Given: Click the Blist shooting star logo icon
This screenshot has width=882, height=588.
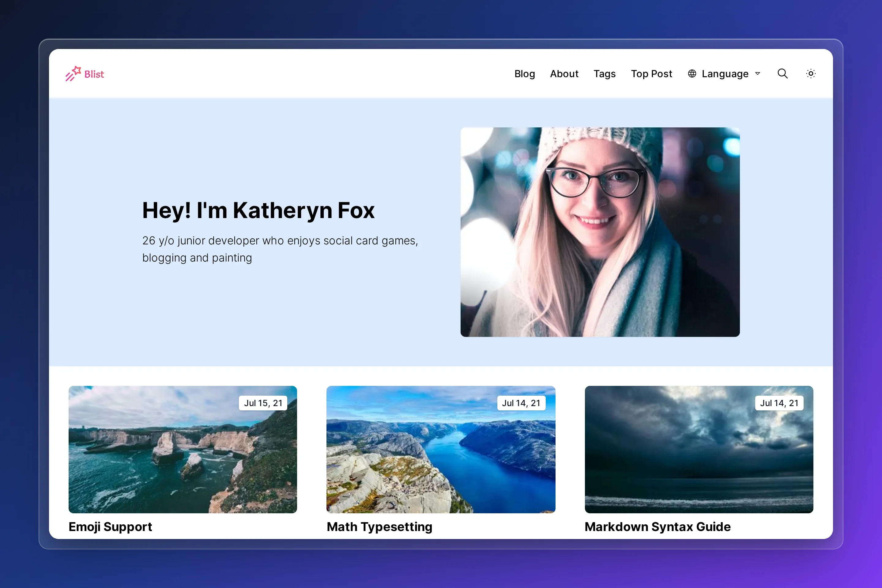Looking at the screenshot, I should tap(73, 73).
